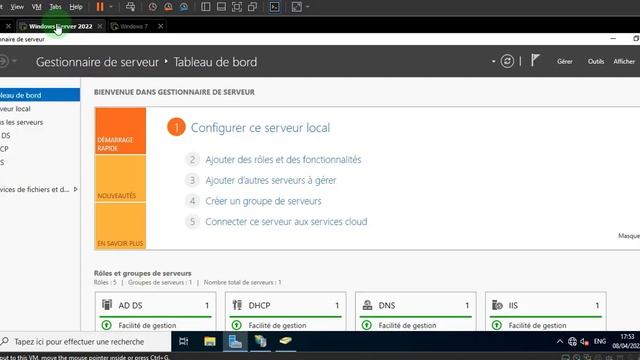Open the DHCP role tile header
The height and width of the screenshot is (360, 640).
pos(285,305)
